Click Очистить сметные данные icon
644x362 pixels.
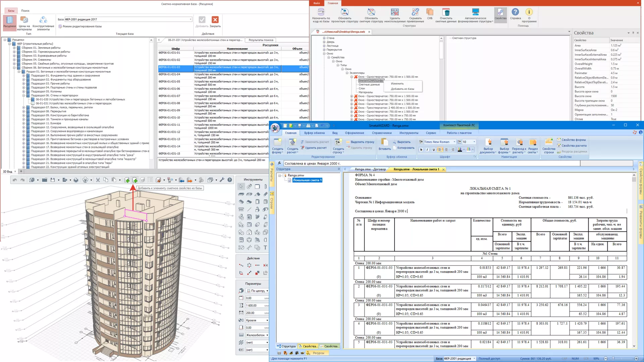[x=446, y=16]
